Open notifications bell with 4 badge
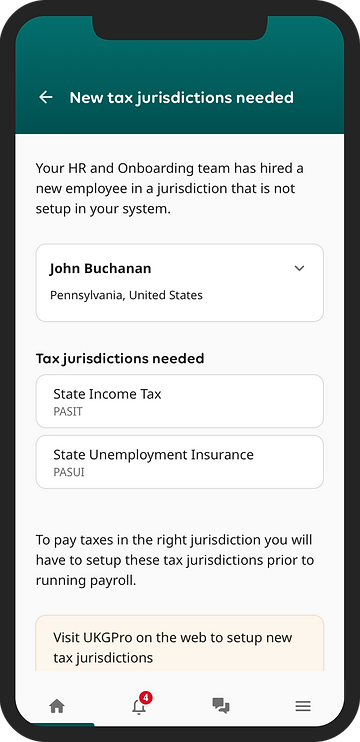This screenshot has height=742, width=360. [x=139, y=707]
